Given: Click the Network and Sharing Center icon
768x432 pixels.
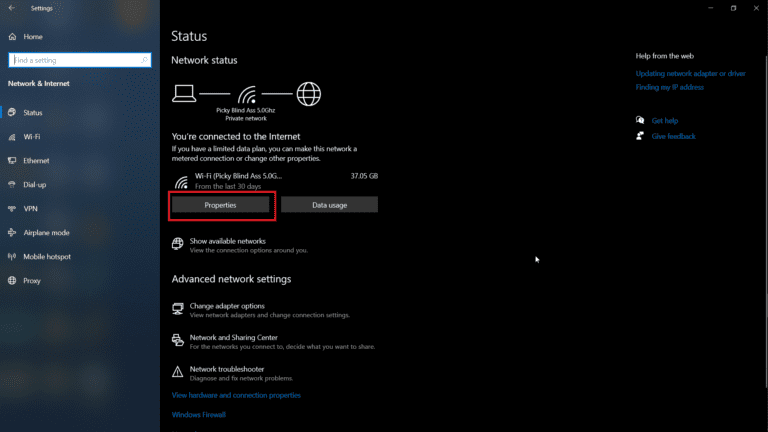Looking at the screenshot, I should point(178,340).
